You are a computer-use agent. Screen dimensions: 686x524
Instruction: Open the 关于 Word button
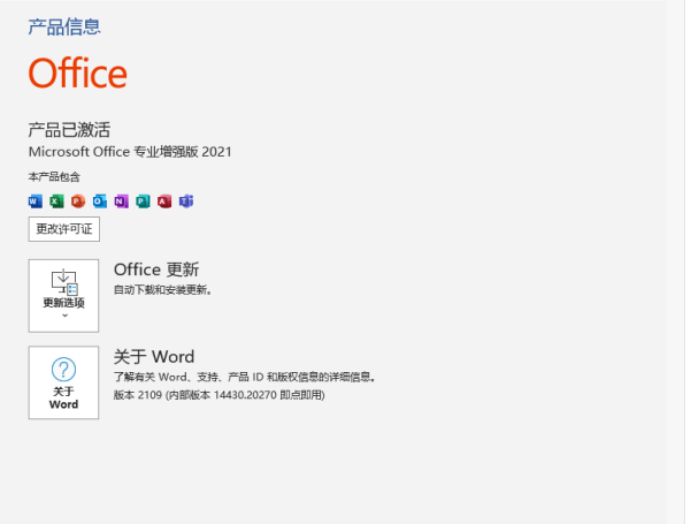[x=64, y=383]
